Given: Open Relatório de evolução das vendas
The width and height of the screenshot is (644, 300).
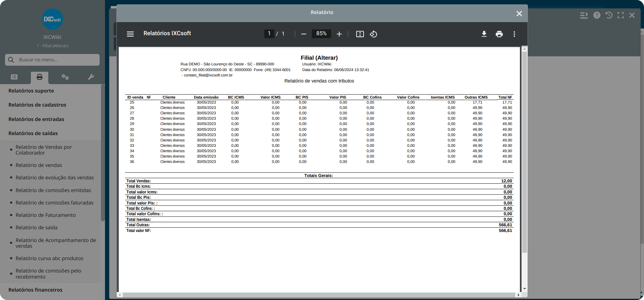Looking at the screenshot, I should pyautogui.click(x=55, y=178).
